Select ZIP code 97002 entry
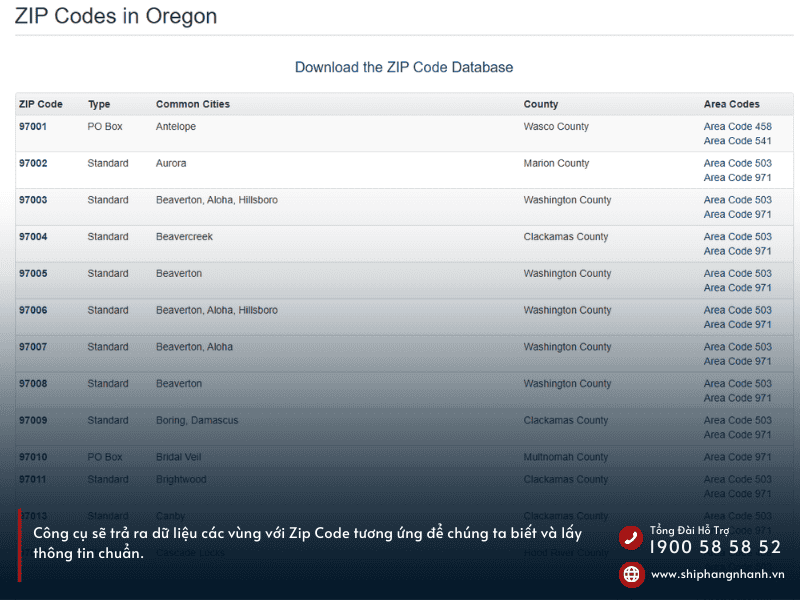 tap(33, 164)
